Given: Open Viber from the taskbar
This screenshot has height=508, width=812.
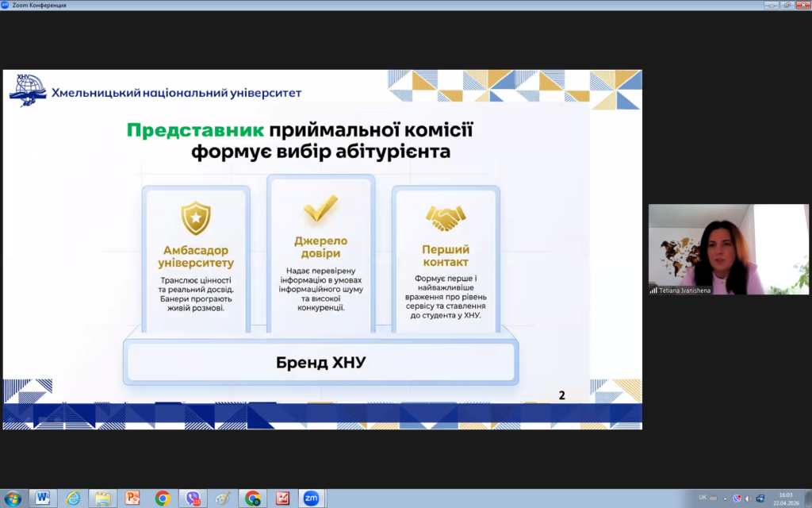Looking at the screenshot, I should pos(193,498).
